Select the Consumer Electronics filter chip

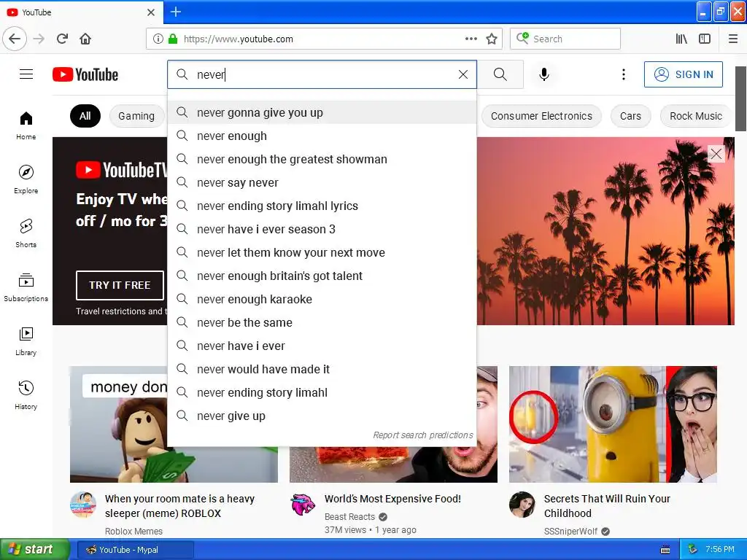(x=542, y=116)
